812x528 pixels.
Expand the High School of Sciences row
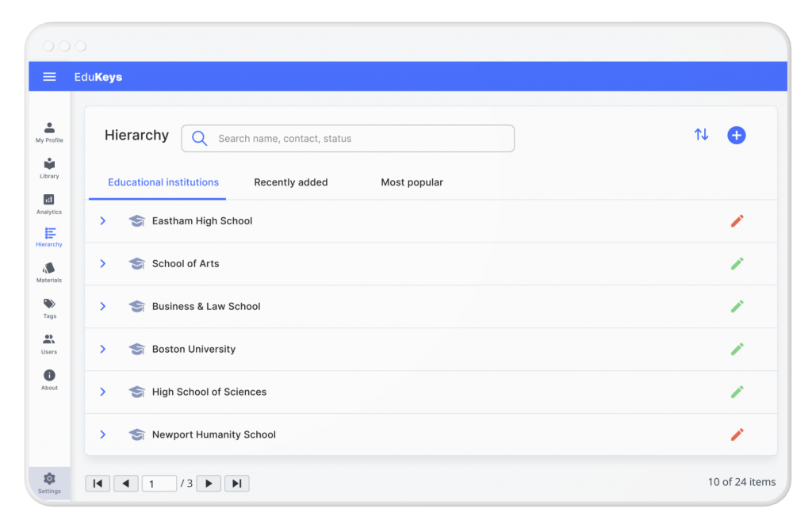(x=102, y=392)
